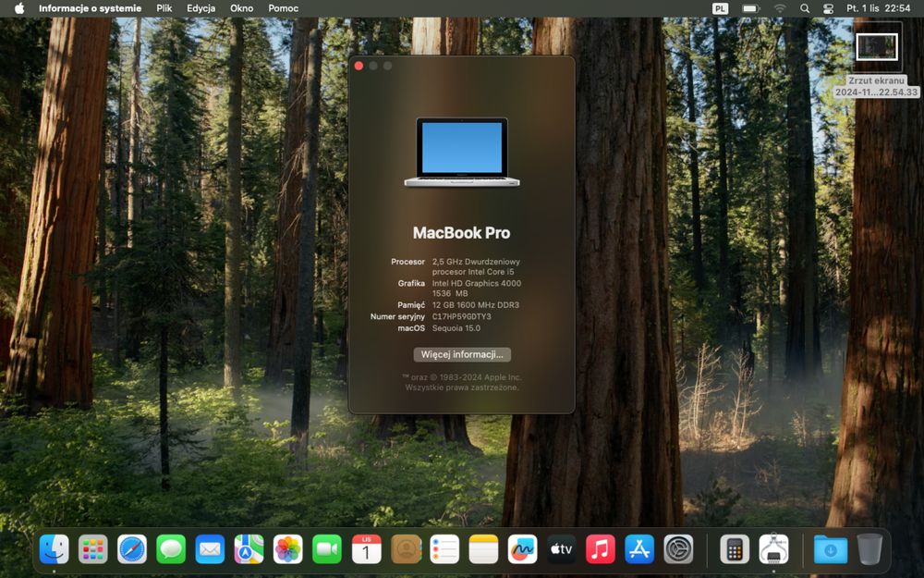The image size is (924, 578).
Task: Click the Wi-Fi status icon
Action: pyautogui.click(x=780, y=8)
